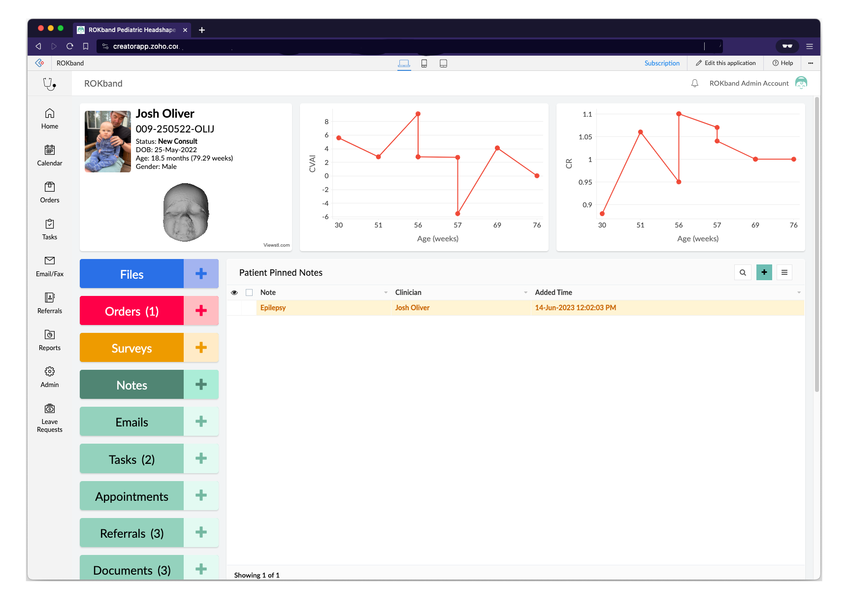Toggle the select-all checkbox in notes table

click(x=249, y=292)
